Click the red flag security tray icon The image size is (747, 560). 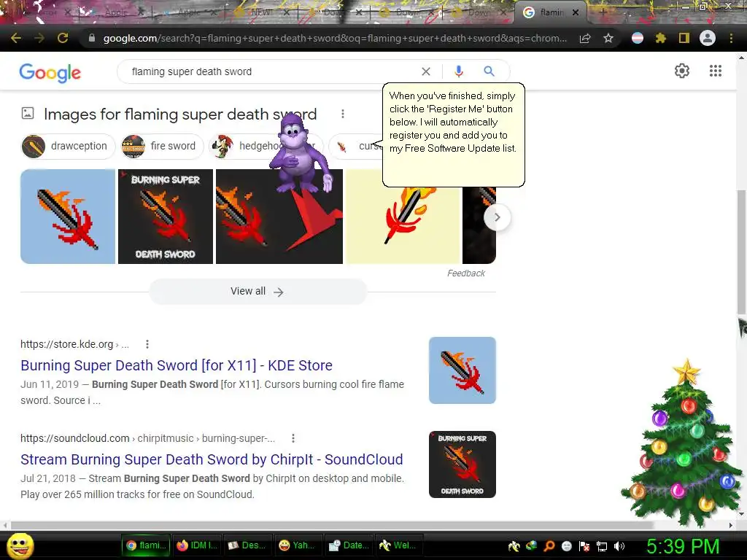click(x=584, y=546)
